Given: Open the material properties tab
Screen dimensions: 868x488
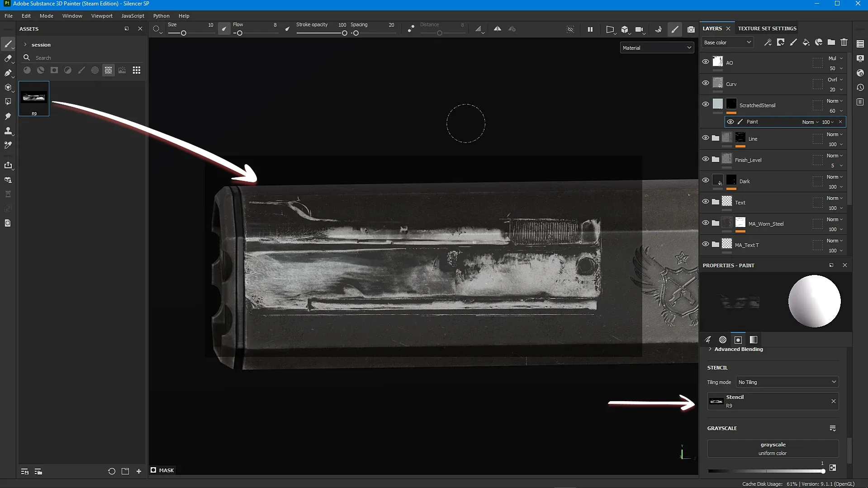Looking at the screenshot, I should [x=754, y=340].
